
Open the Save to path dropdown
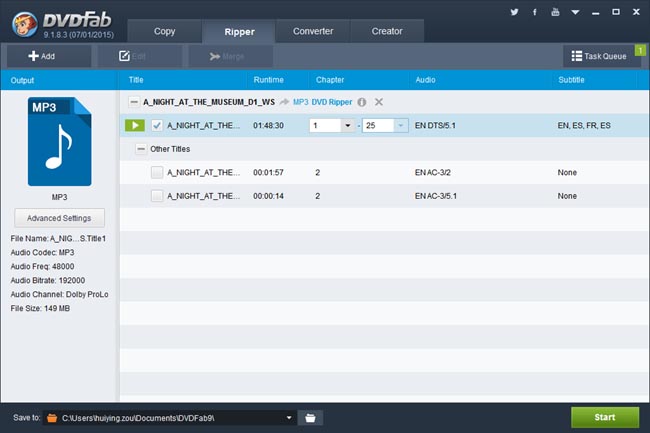289,418
